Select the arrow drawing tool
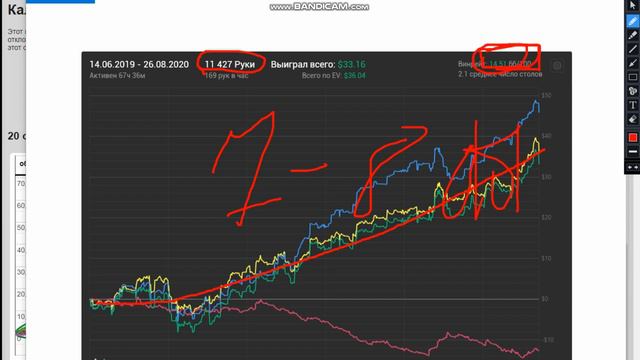Viewport: 640px width, 360px height. tap(633, 63)
